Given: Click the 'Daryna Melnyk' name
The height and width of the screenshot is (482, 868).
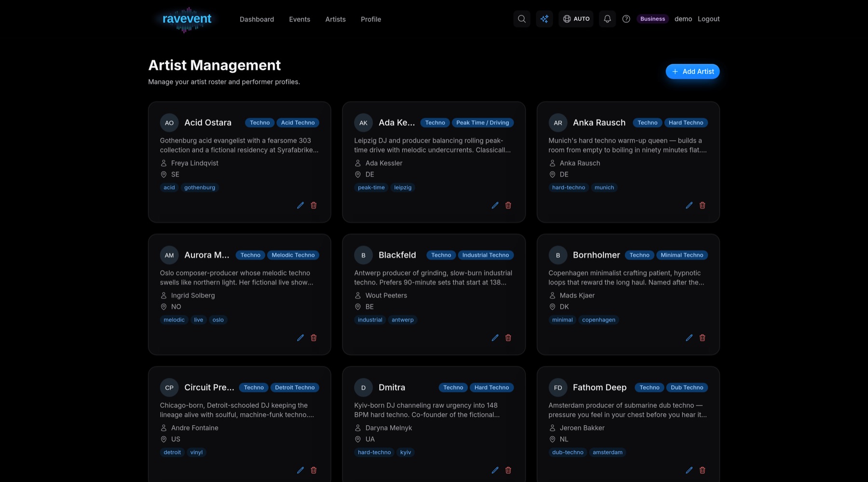Looking at the screenshot, I should [x=389, y=428].
